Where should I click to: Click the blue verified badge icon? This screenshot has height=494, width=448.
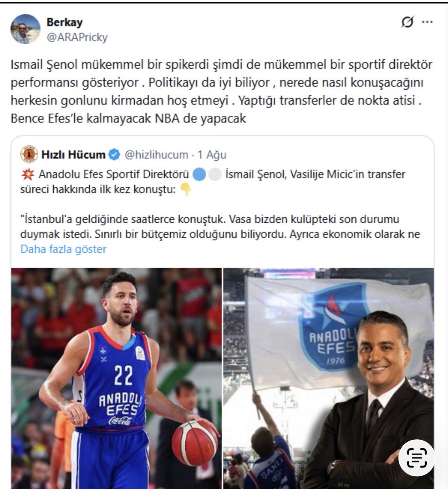[114, 154]
